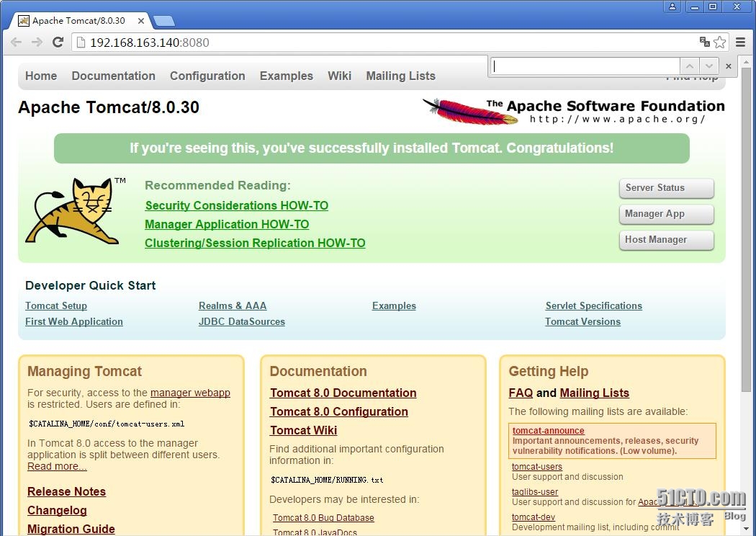Open the JDBC DataSources link
This screenshot has width=756, height=536.
[241, 321]
